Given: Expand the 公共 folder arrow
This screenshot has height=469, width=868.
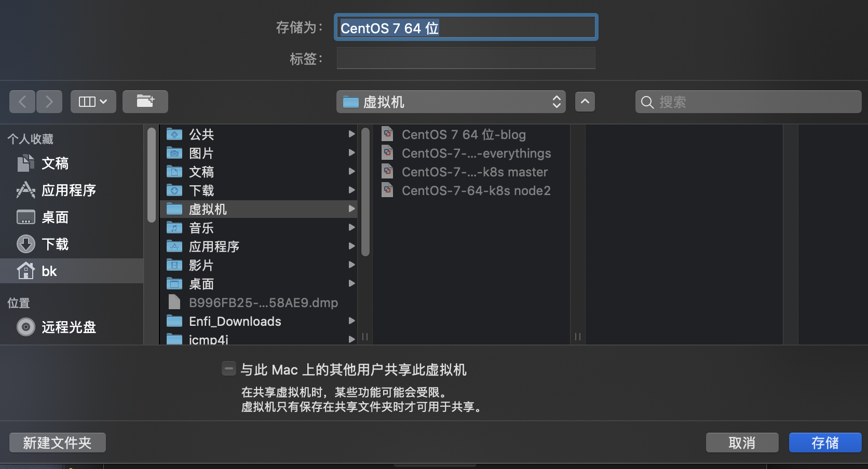Looking at the screenshot, I should 351,134.
